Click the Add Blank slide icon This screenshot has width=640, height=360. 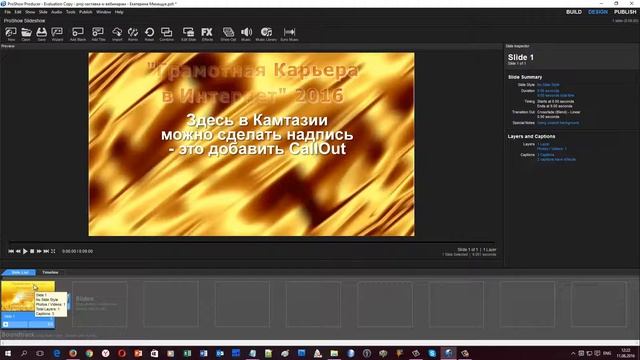(78, 33)
